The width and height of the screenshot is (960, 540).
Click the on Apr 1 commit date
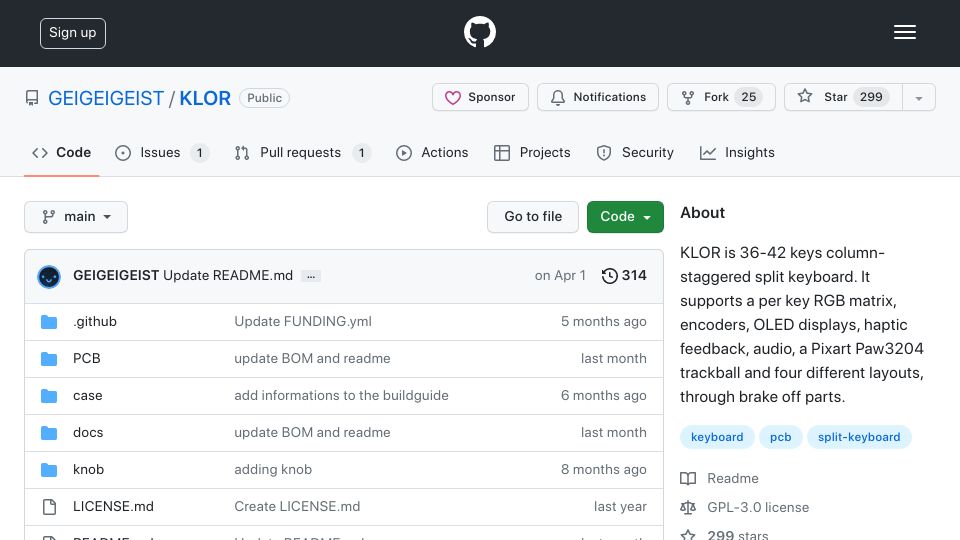tap(560, 276)
